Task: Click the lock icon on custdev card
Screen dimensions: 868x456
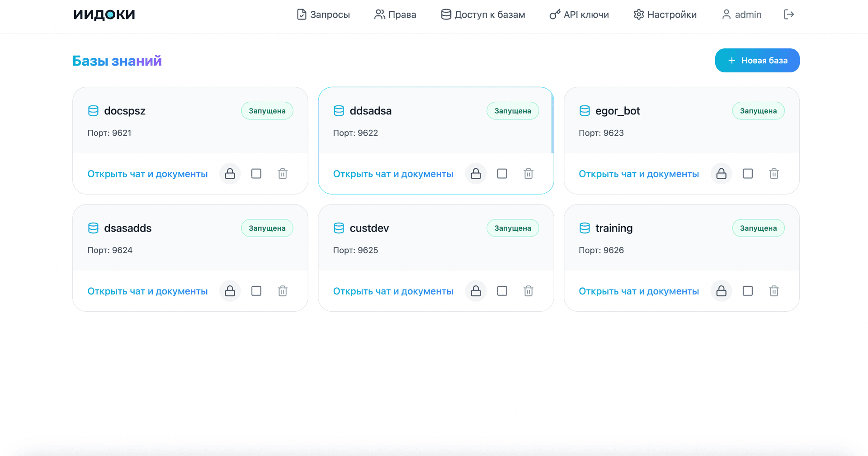Action: [476, 291]
